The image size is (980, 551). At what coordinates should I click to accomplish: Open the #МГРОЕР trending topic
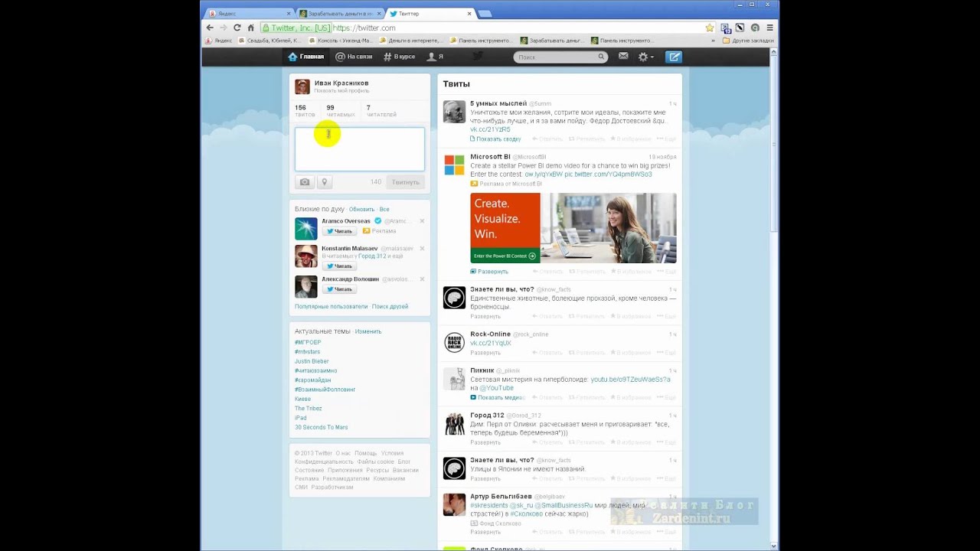308,342
